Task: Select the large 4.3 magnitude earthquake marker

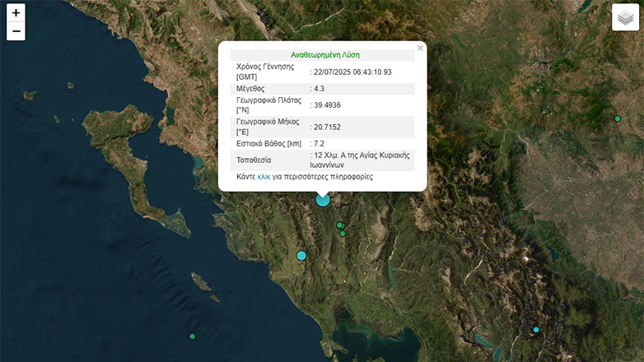Action: coord(323,199)
